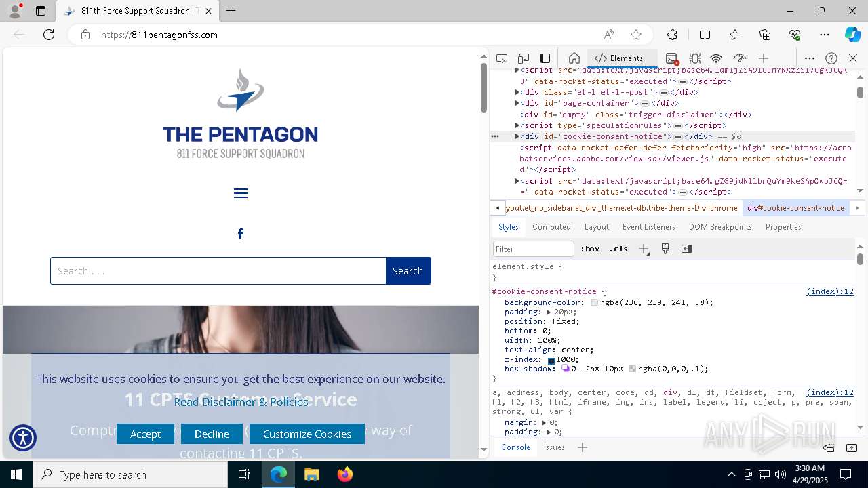Toggle the .cls element classes panel

[618, 249]
